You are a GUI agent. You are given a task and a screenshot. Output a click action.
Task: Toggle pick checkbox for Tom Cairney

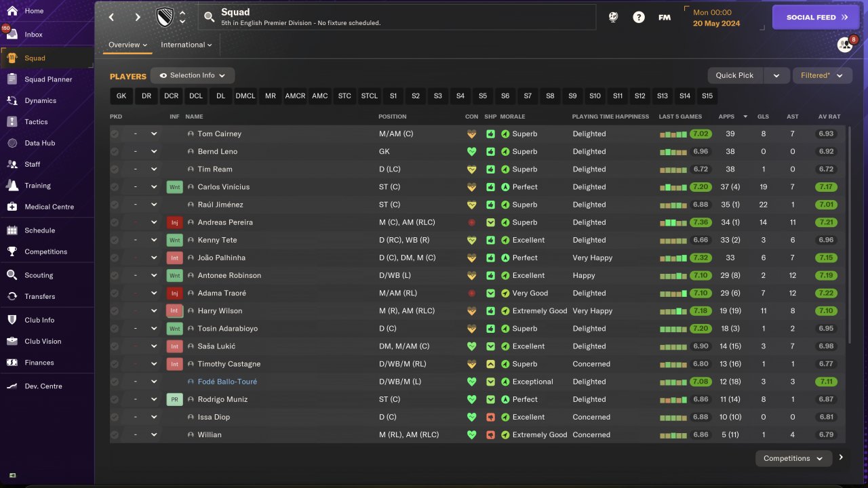pyautogui.click(x=115, y=134)
